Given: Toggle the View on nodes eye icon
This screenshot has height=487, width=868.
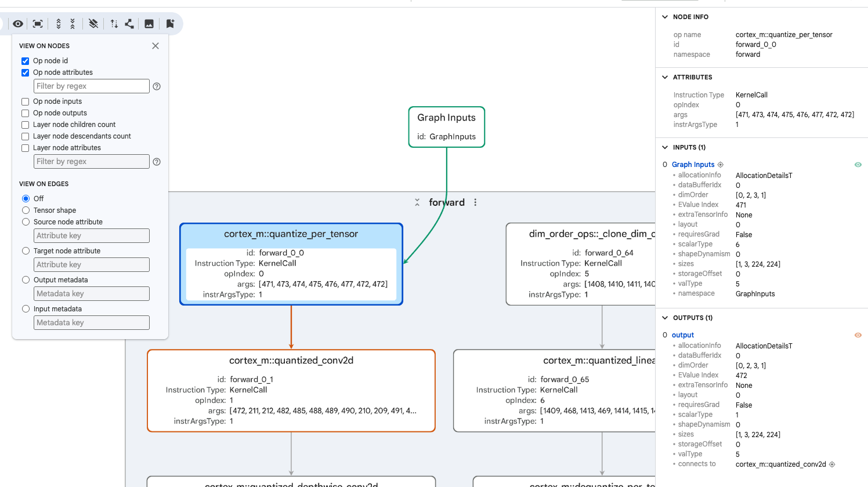Looking at the screenshot, I should point(18,24).
